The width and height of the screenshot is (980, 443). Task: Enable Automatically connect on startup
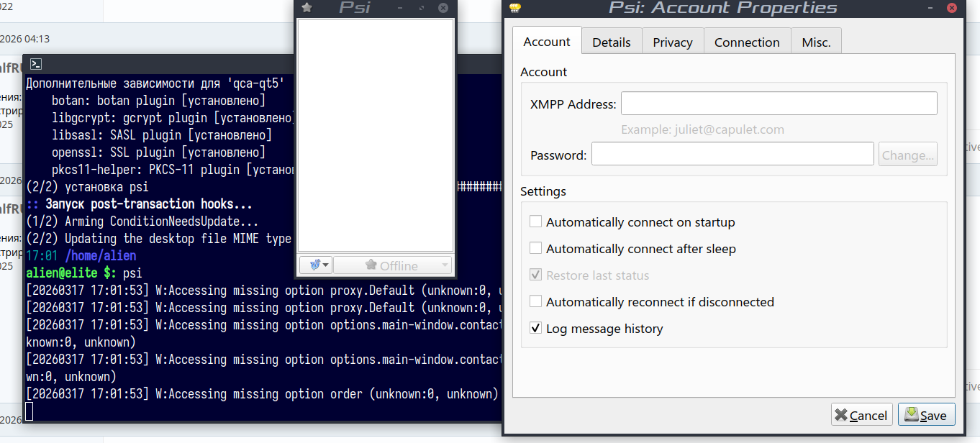tap(535, 222)
